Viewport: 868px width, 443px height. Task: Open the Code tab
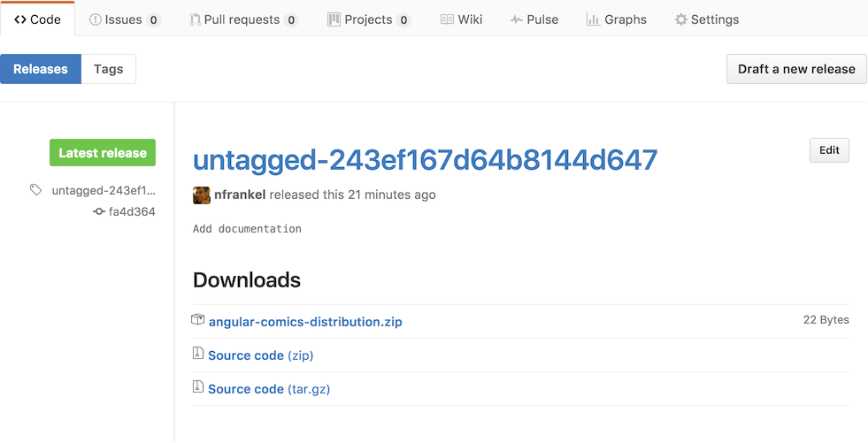click(x=37, y=19)
